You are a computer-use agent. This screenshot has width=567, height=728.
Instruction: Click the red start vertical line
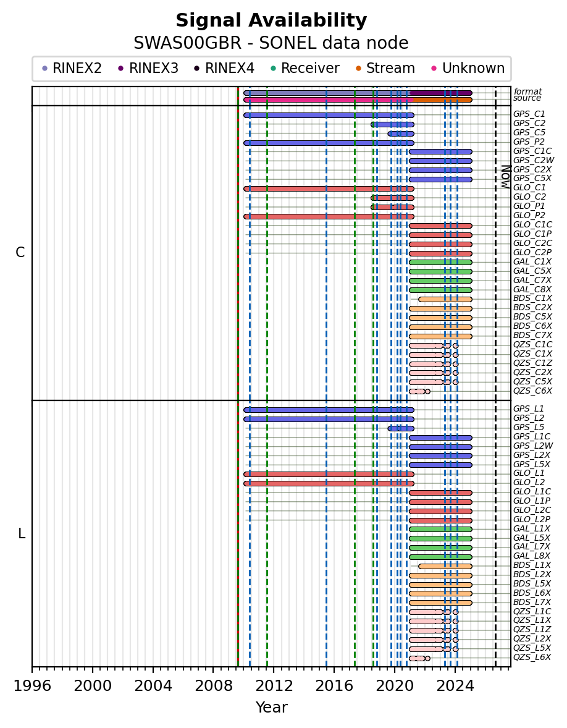point(238,376)
